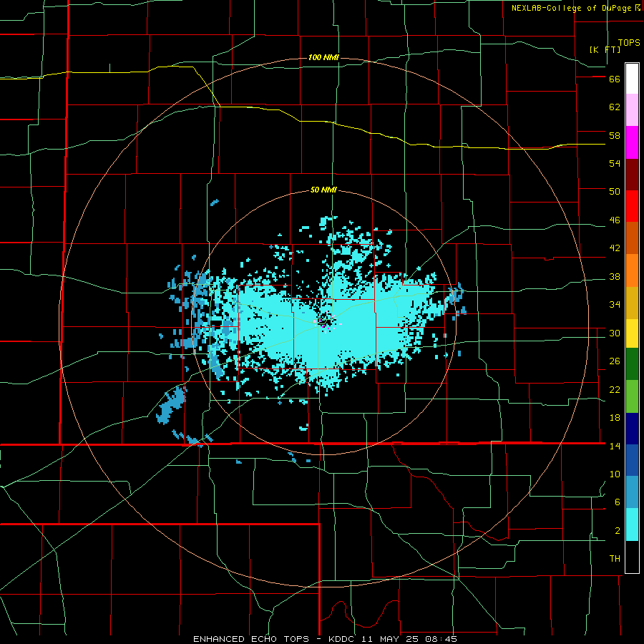The width and height of the screenshot is (644, 644).
Task: Click the dark red legend swatch
Action: (632, 175)
